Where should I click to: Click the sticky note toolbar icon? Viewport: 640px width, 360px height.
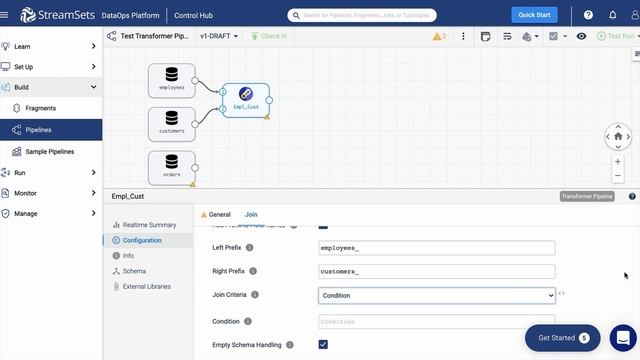point(485,36)
